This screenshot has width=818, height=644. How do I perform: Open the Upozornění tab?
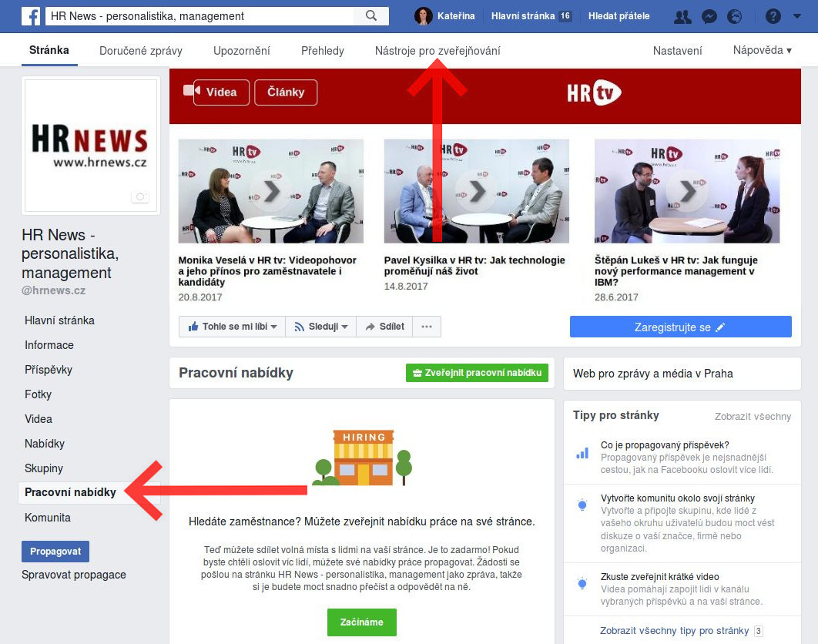[242, 51]
